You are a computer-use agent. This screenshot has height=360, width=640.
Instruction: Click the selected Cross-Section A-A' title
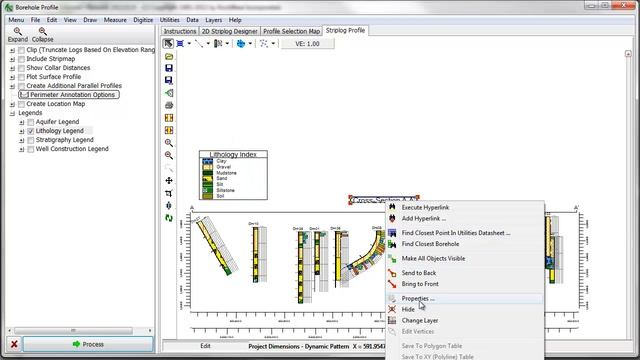pos(384,200)
